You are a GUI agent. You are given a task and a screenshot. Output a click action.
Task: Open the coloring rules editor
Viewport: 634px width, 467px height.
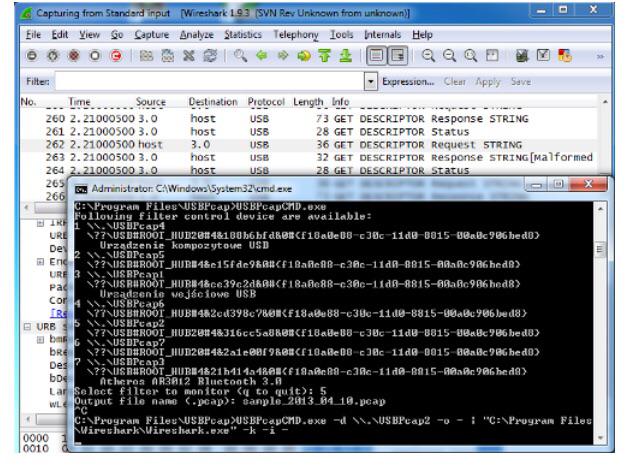point(564,55)
